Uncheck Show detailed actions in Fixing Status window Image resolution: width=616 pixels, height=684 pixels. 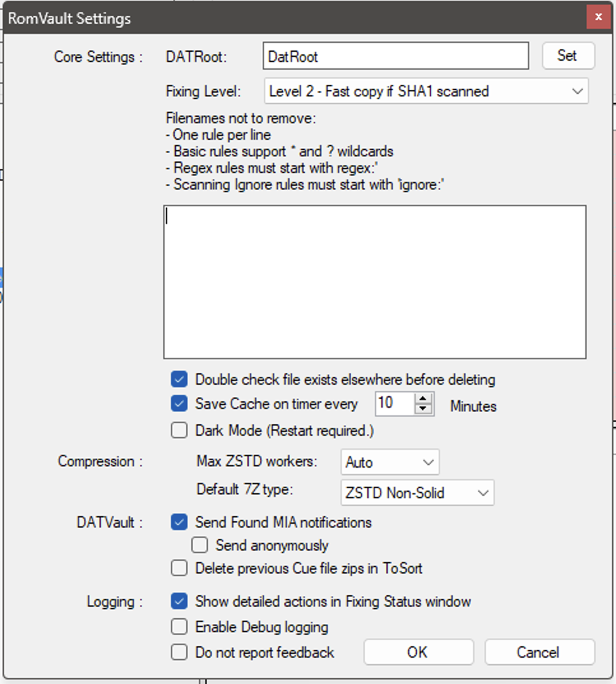point(179,602)
